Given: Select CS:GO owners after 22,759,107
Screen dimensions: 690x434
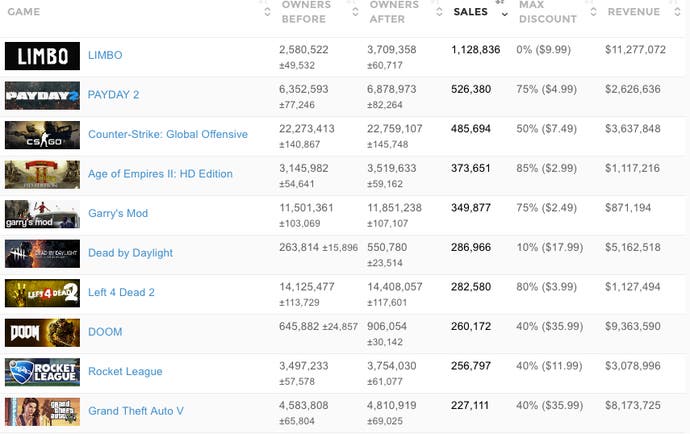Looking at the screenshot, I should (395, 129).
